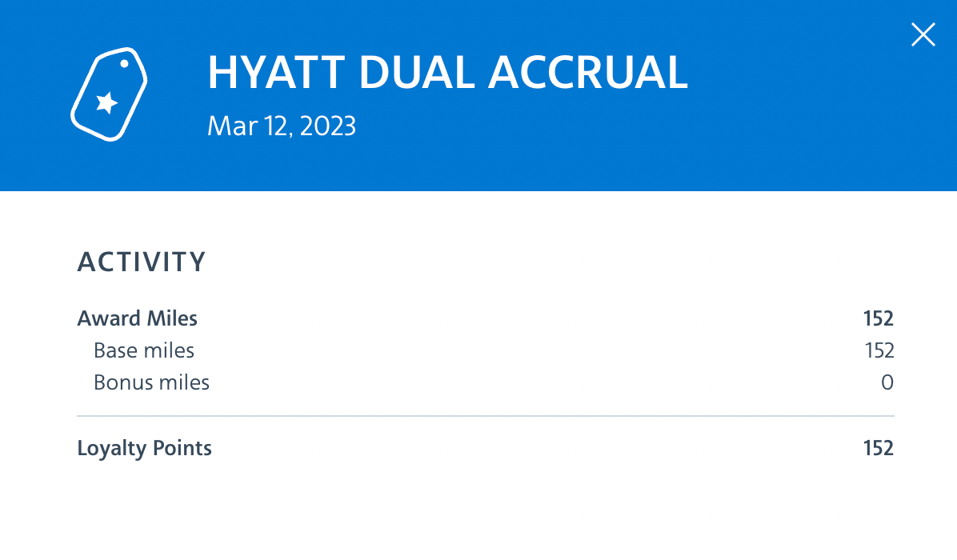
Task: Close the Hyatt Dual Accrual dialog
Action: [x=923, y=35]
